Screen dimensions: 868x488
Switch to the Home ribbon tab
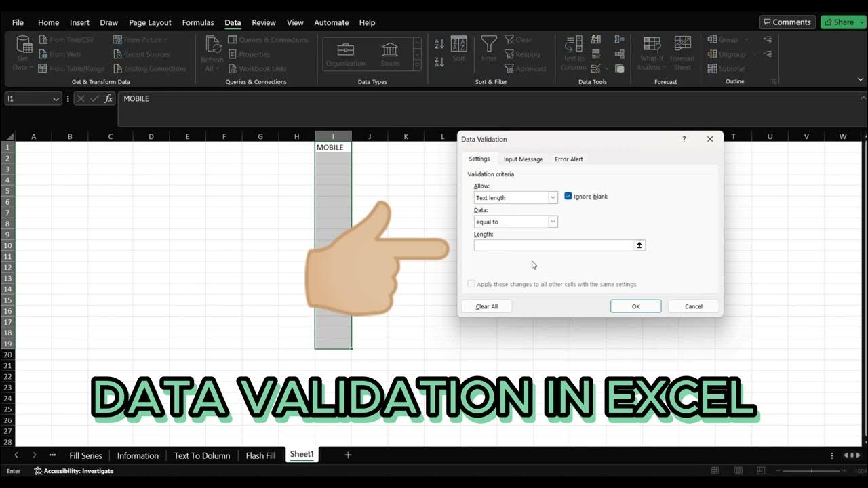click(48, 22)
